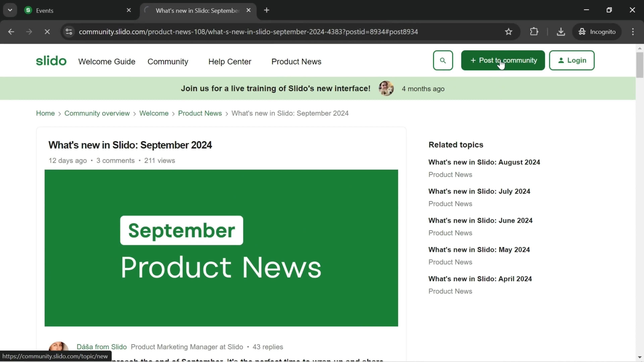Open the extensions puzzle icon

(534, 32)
